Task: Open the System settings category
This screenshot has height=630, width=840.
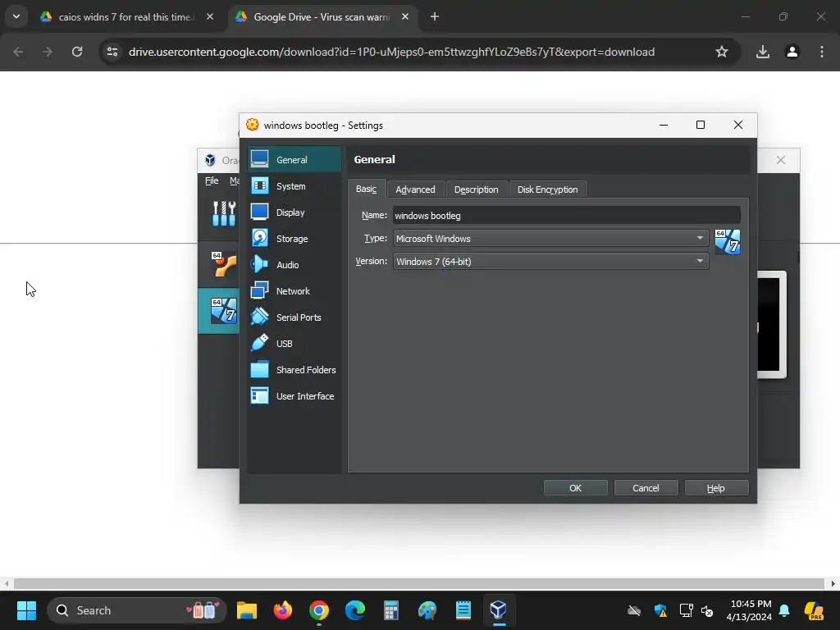Action: click(x=294, y=186)
